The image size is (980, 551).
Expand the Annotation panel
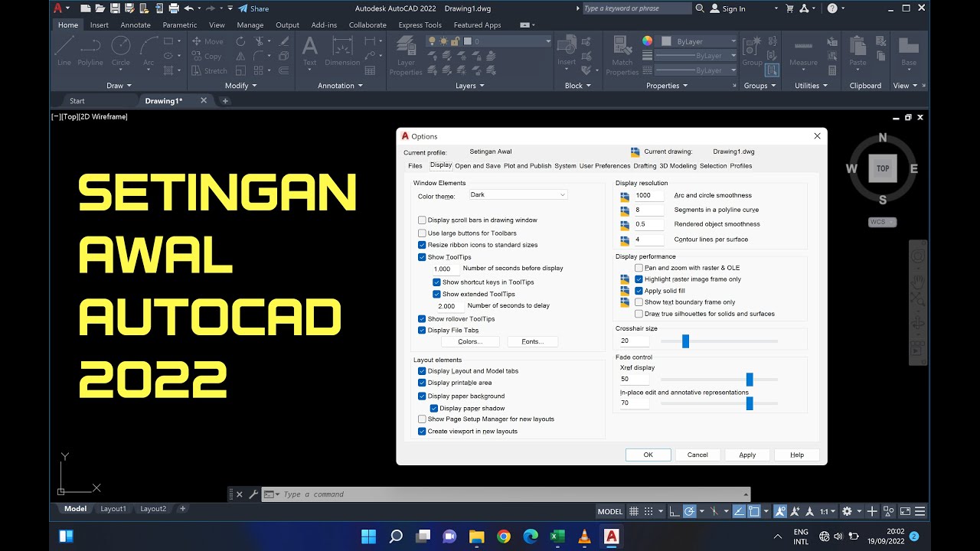(x=341, y=86)
